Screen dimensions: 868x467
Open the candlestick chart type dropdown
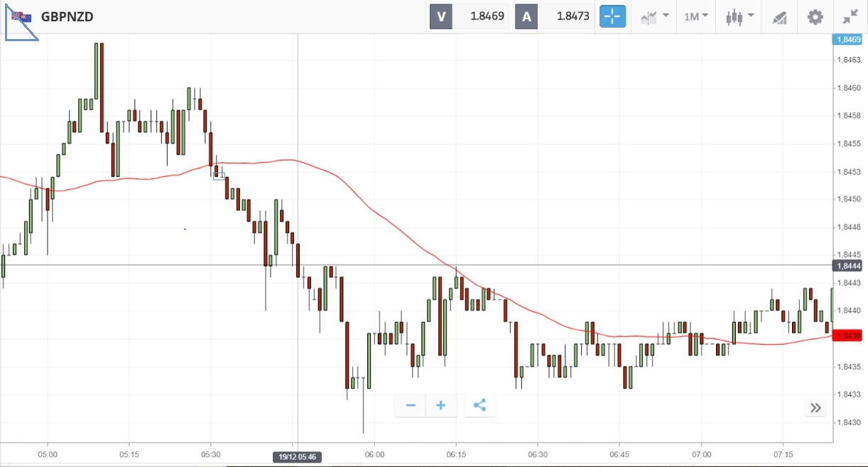click(739, 16)
